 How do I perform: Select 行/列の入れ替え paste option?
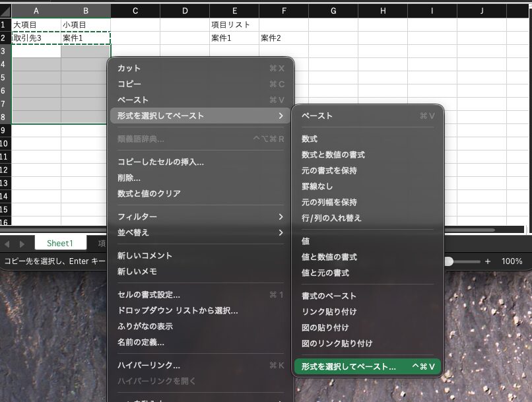[331, 218]
